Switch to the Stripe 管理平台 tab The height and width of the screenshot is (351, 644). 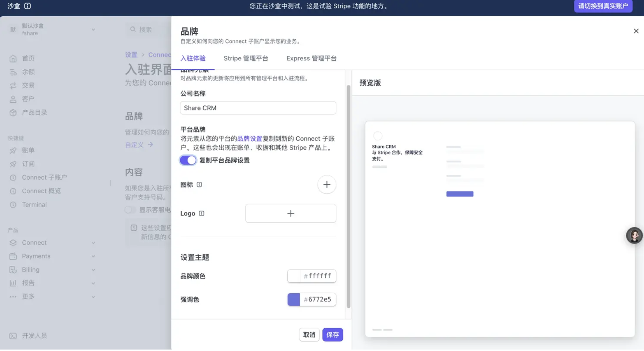[246, 58]
